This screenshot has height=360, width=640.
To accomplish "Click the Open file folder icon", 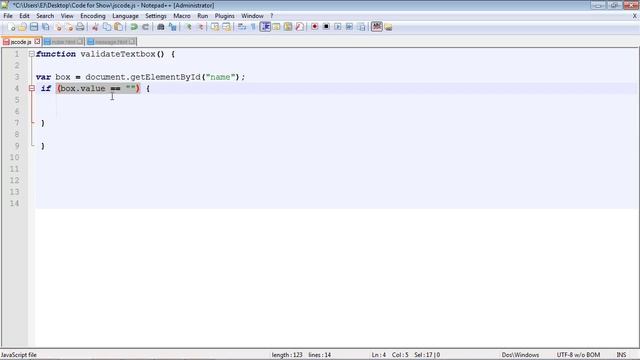I will (x=22, y=27).
